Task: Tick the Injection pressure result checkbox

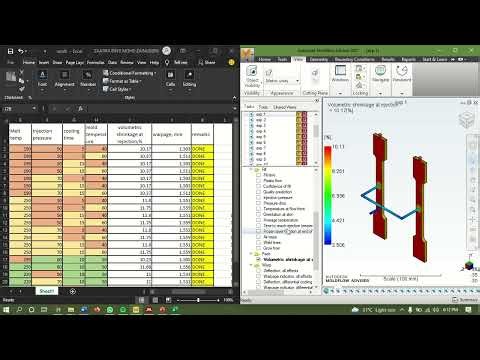Action: tap(258, 197)
